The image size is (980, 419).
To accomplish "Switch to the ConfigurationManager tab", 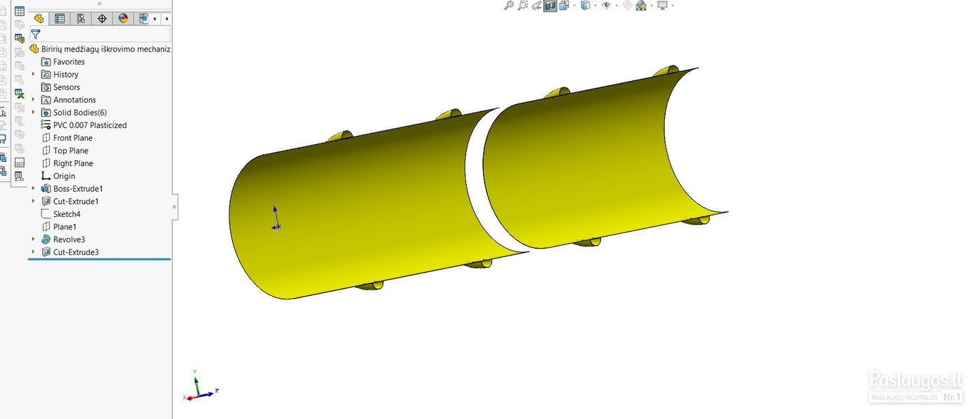I will click(x=81, y=18).
